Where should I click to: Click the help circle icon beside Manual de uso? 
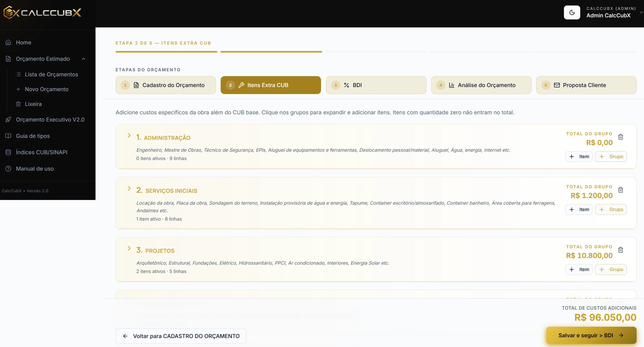click(x=8, y=169)
